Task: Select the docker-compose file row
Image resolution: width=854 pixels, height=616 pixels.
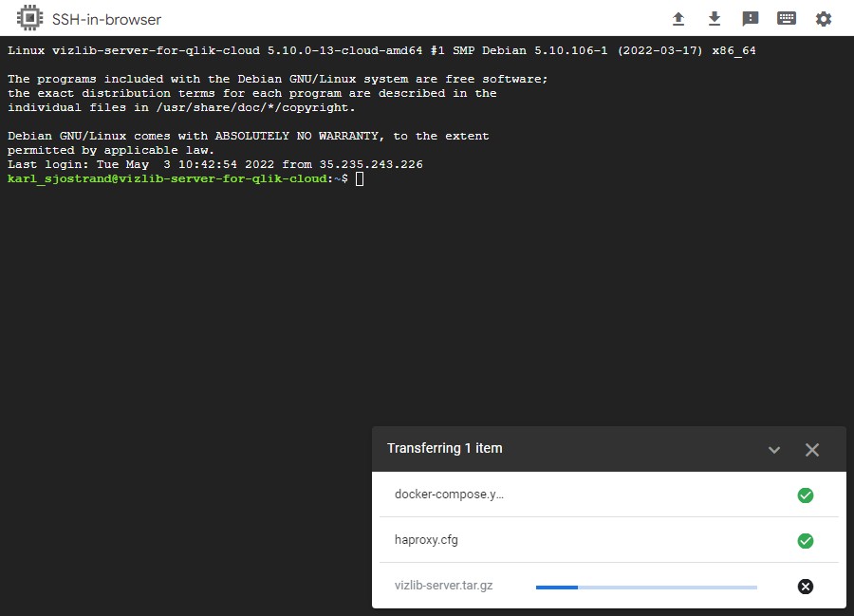Action: [x=609, y=495]
